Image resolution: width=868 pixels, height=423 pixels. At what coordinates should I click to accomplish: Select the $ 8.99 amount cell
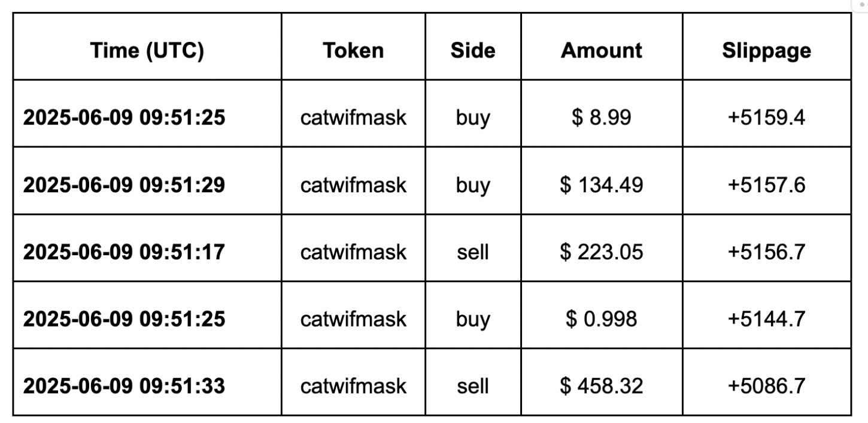coord(602,117)
